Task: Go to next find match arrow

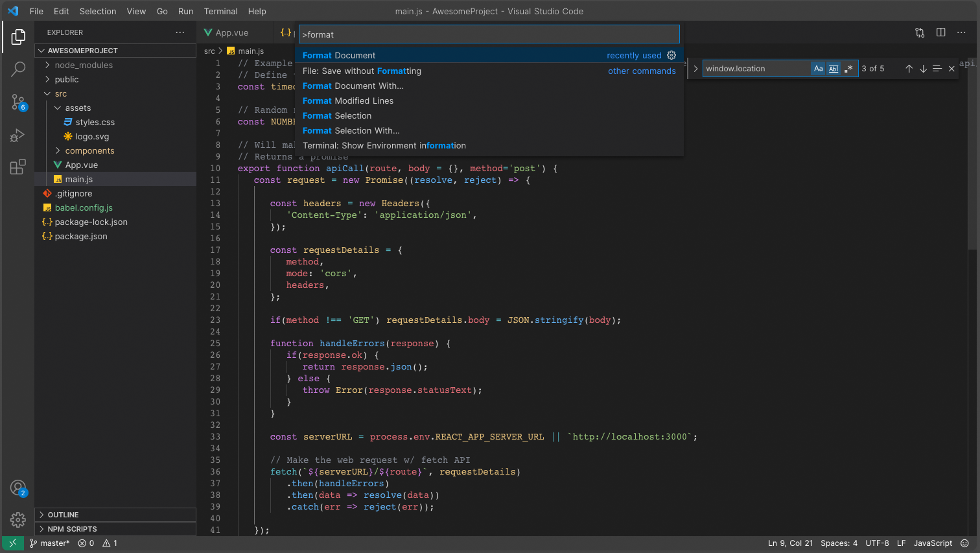Action: [x=923, y=69]
